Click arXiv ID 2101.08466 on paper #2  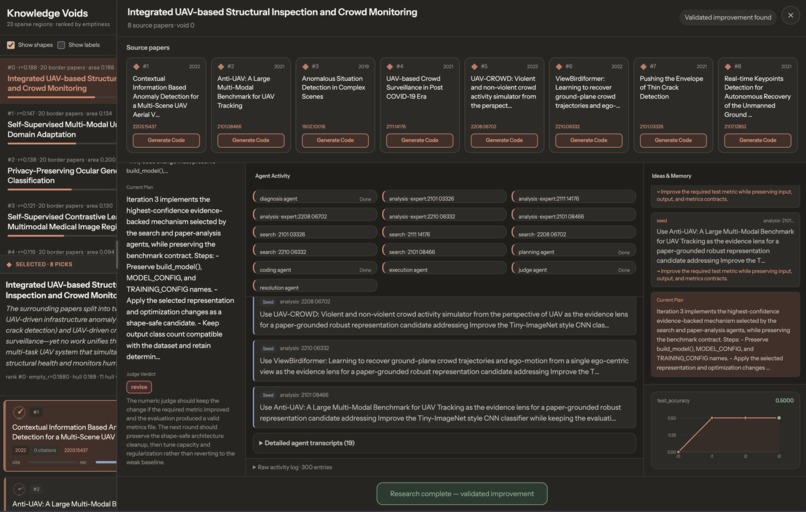229,126
